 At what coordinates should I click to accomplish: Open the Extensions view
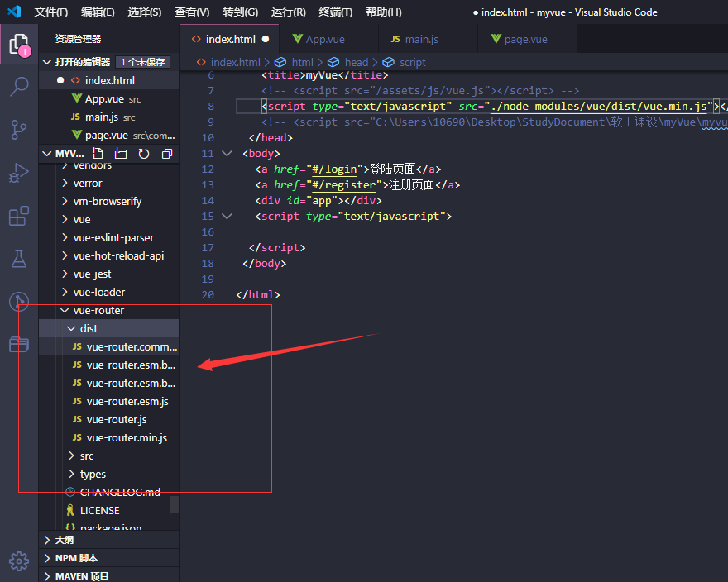click(x=19, y=216)
